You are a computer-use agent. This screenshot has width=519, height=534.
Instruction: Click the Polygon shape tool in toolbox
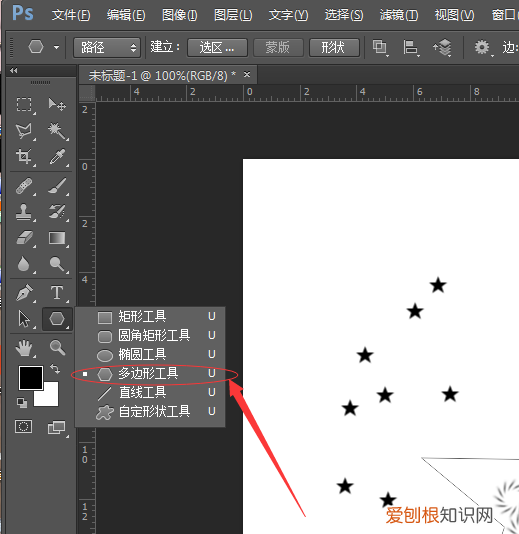(57, 319)
